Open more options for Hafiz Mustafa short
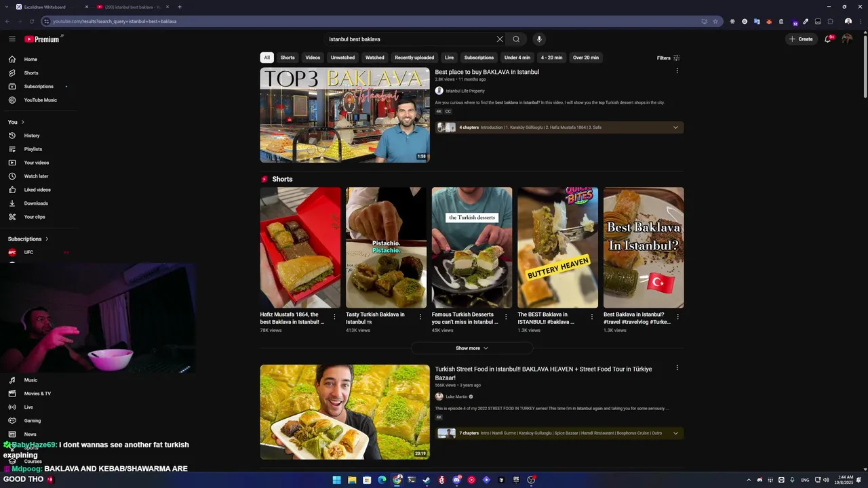Screen dimensions: 868x488 coord(334,317)
